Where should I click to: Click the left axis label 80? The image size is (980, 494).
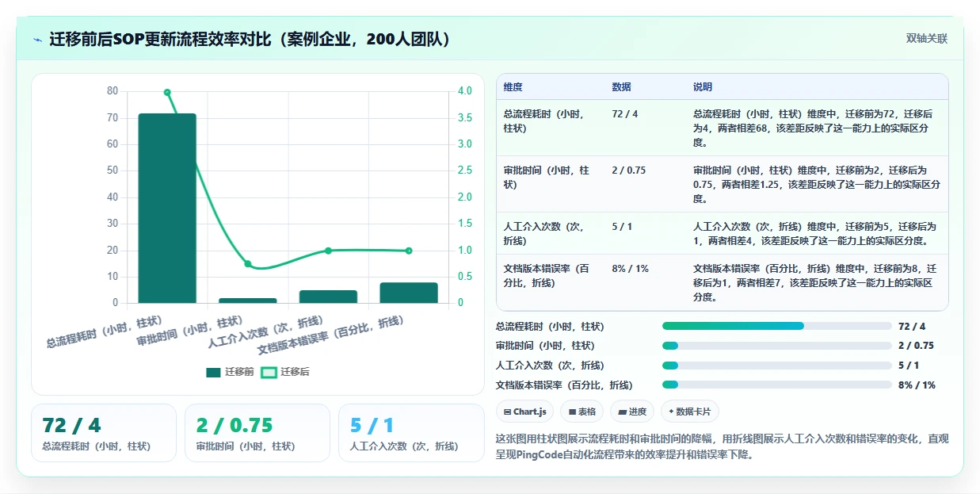coord(112,91)
